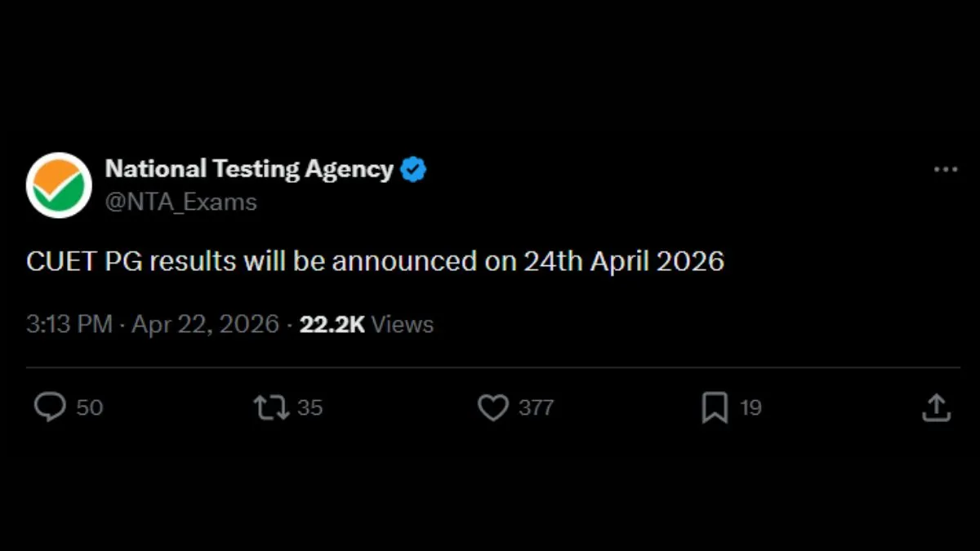Click the reply speech bubble icon
This screenshot has width=980, height=551.
coord(50,407)
